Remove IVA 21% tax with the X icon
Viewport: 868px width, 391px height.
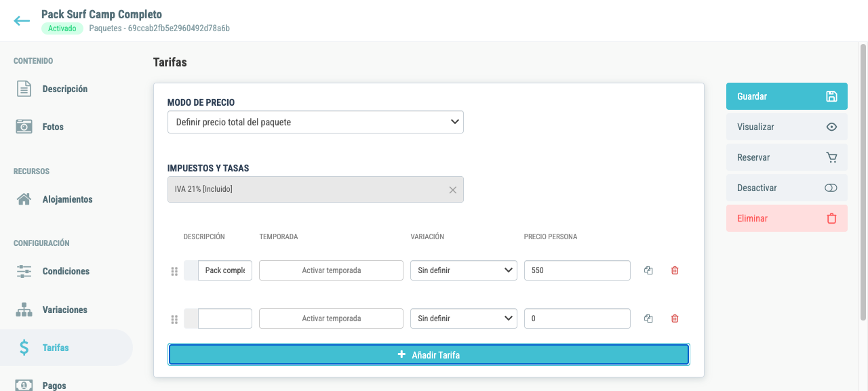[453, 190]
